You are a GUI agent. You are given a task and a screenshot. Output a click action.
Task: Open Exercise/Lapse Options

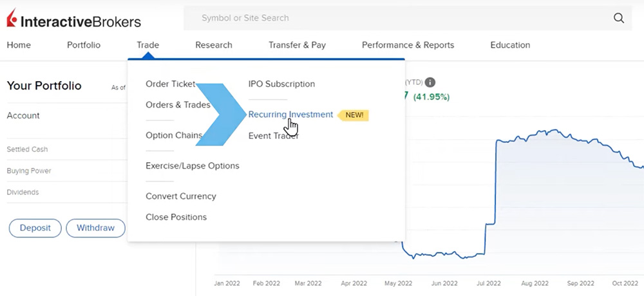tap(192, 165)
